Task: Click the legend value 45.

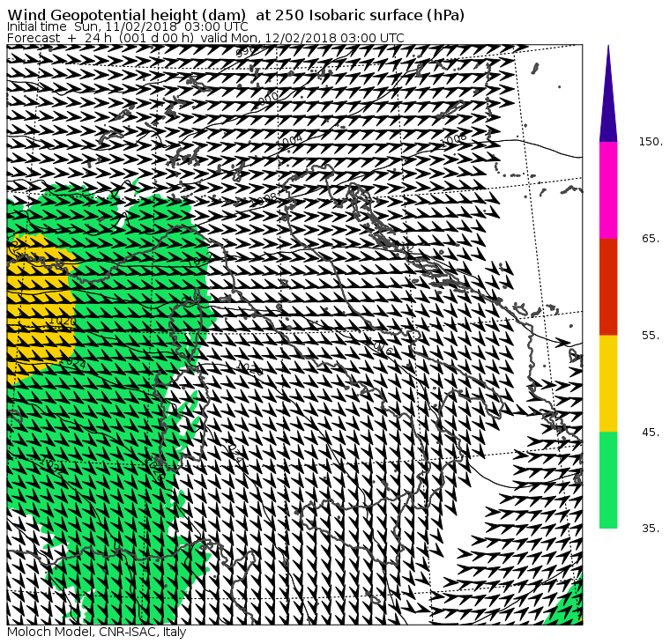Action: 651,433
